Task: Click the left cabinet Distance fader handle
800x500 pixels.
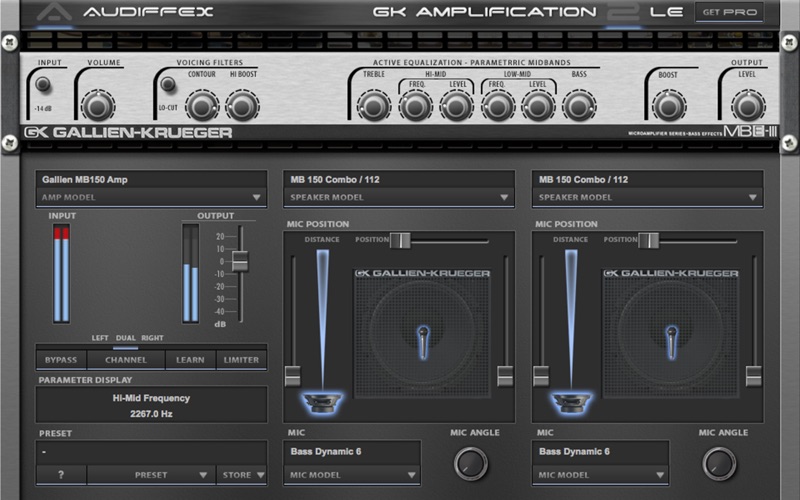Action: coord(292,376)
